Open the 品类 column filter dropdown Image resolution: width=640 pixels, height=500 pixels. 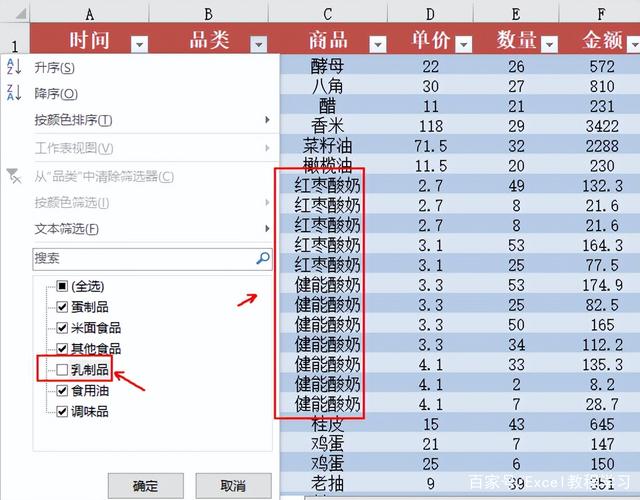pos(259,44)
